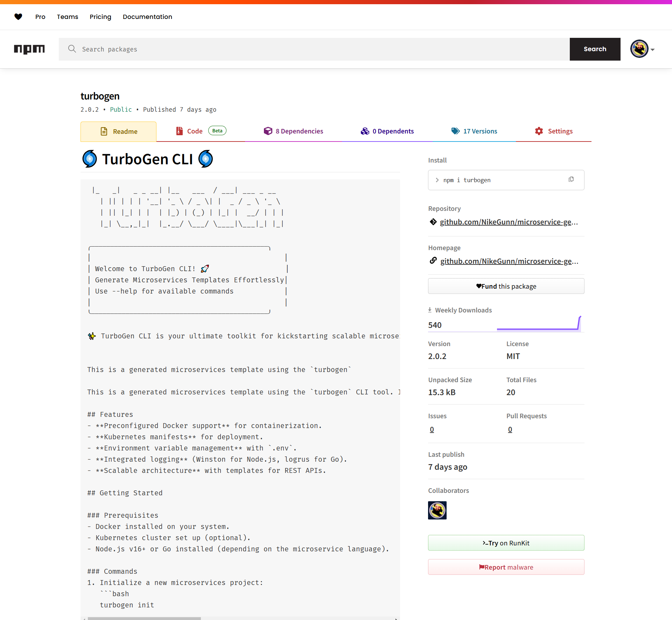Focus the Search packages input field
The image size is (672, 620).
[x=314, y=49]
